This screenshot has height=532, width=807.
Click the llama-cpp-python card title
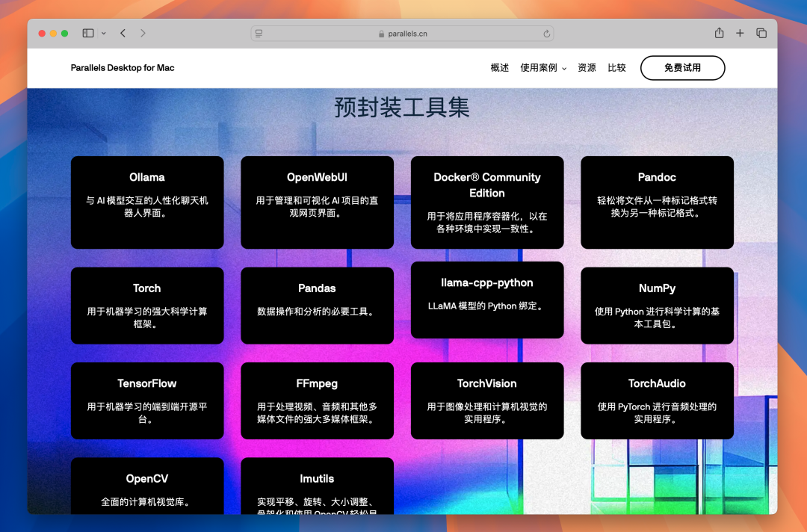click(x=487, y=282)
